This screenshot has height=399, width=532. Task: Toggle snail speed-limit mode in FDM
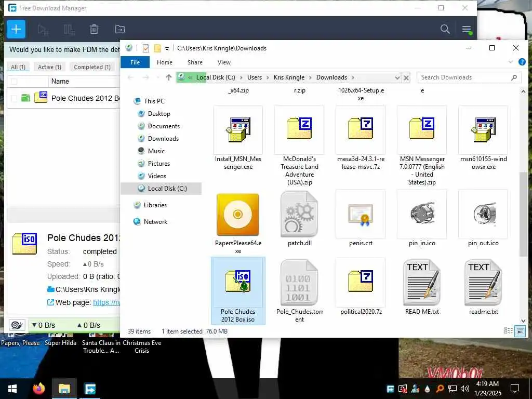tap(17, 325)
